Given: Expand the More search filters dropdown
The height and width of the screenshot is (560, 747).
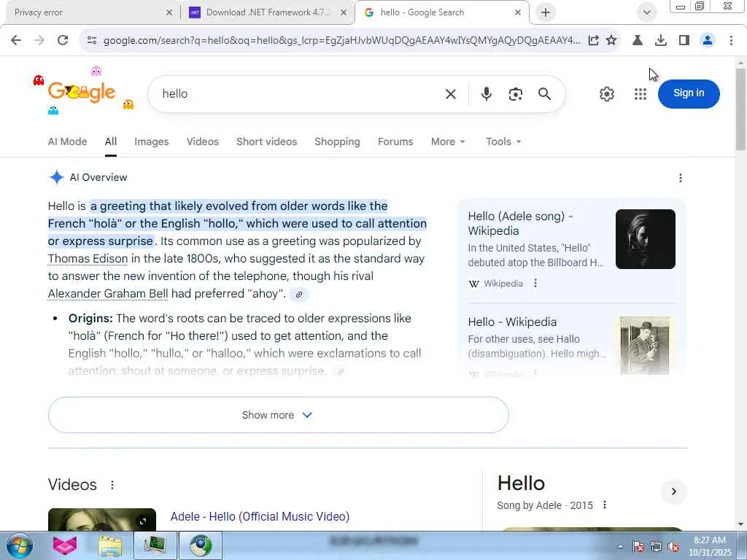Looking at the screenshot, I should point(448,142).
